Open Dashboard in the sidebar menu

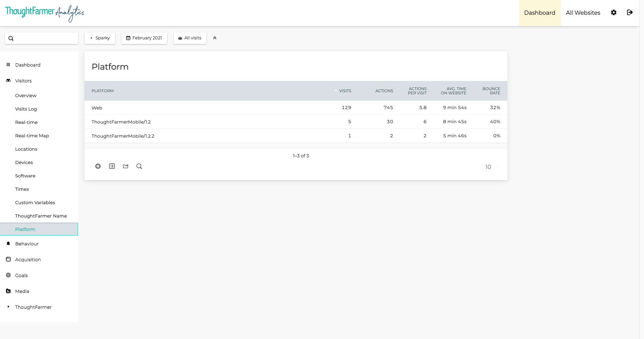pyautogui.click(x=28, y=65)
